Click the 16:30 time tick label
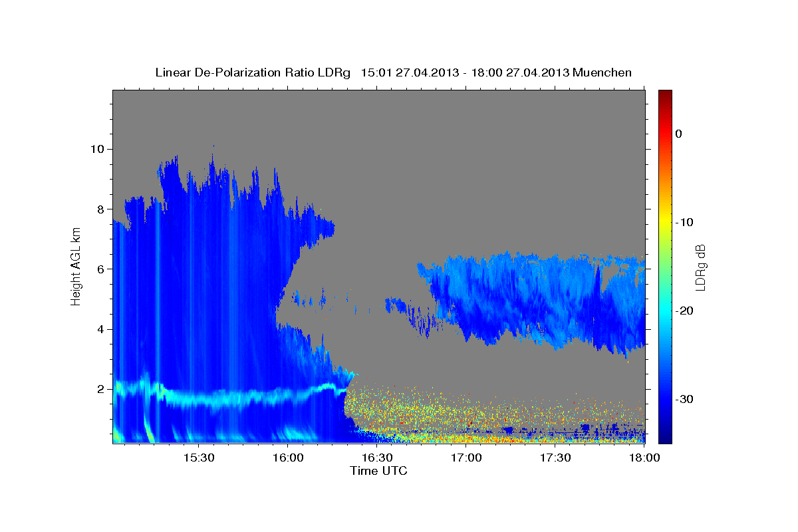This screenshot has height=532, width=798. [x=377, y=458]
